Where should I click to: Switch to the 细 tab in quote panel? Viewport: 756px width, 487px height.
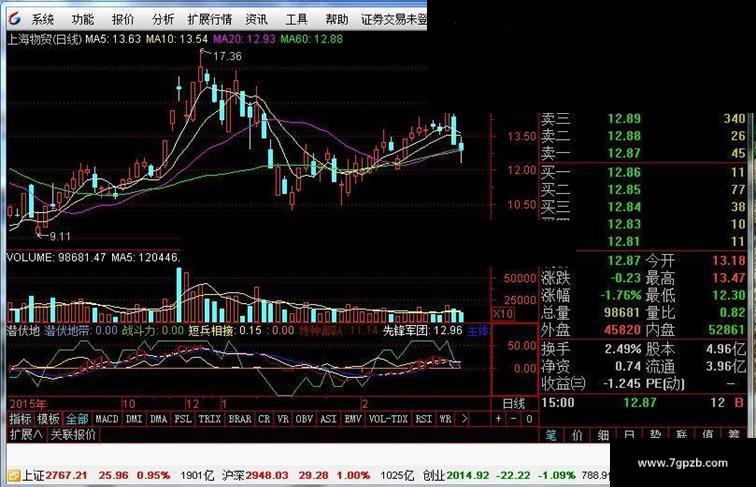tap(604, 434)
